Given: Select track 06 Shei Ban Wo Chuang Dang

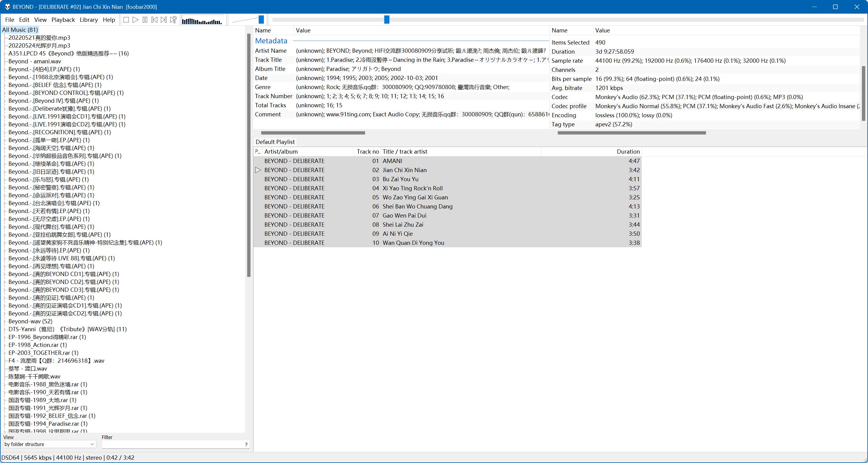Looking at the screenshot, I should point(447,206).
